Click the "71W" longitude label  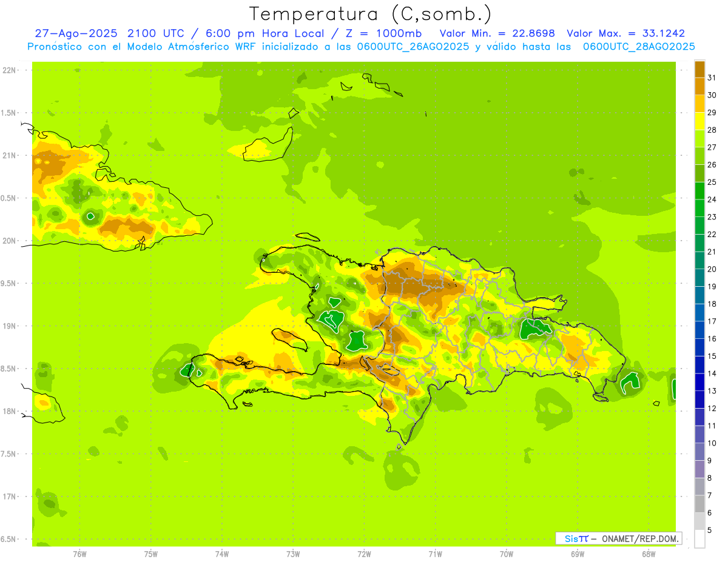click(435, 554)
